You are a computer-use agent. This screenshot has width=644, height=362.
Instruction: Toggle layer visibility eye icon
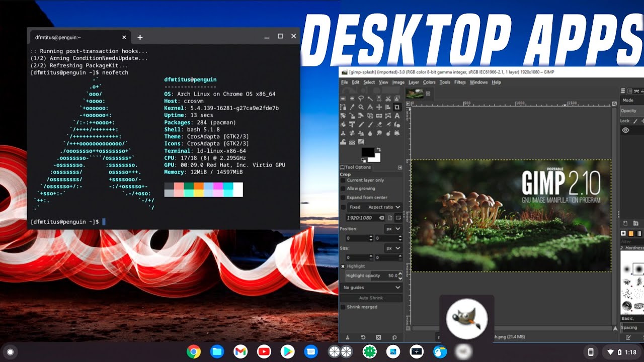(x=625, y=130)
